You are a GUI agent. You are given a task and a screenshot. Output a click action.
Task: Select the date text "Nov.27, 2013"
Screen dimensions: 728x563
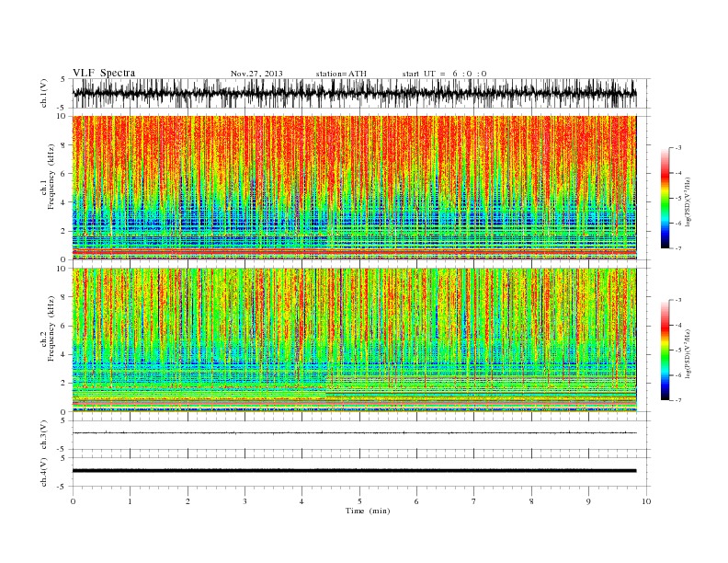click(x=256, y=74)
